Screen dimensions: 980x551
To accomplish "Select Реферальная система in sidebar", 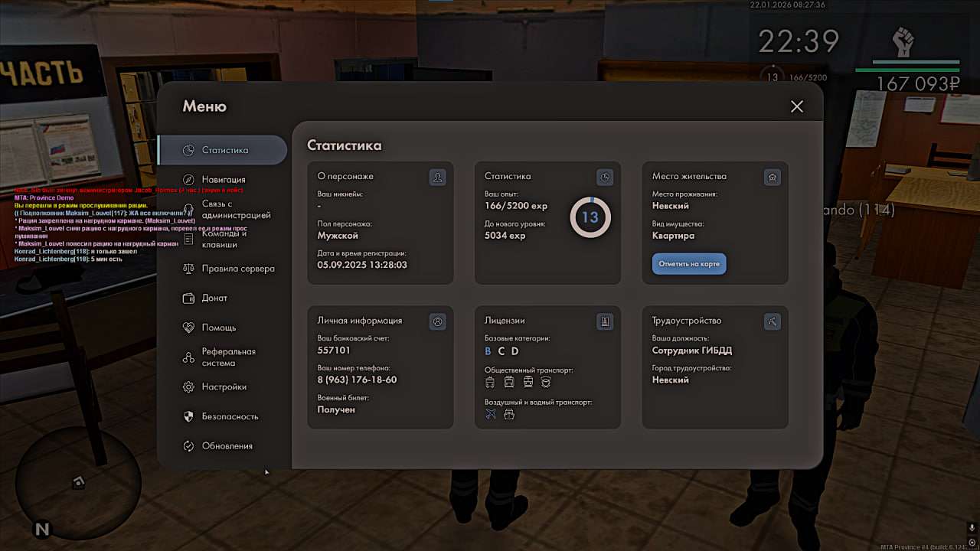I will [x=228, y=357].
